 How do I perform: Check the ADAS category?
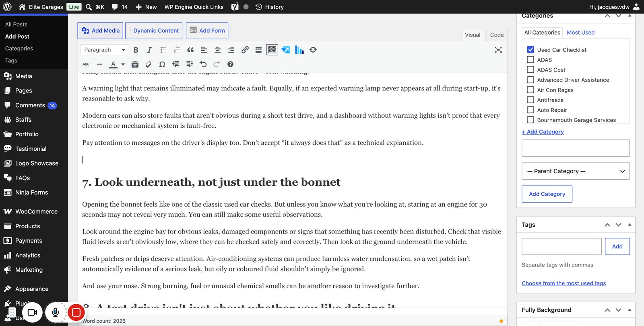pyautogui.click(x=530, y=59)
